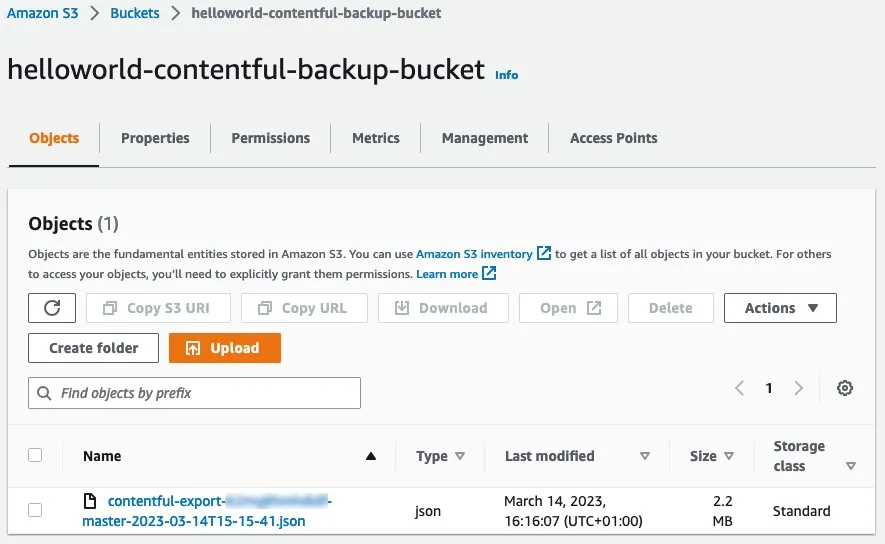Click the Copy S3 URI button
Image resolution: width=885 pixels, height=544 pixels.
[x=158, y=308]
